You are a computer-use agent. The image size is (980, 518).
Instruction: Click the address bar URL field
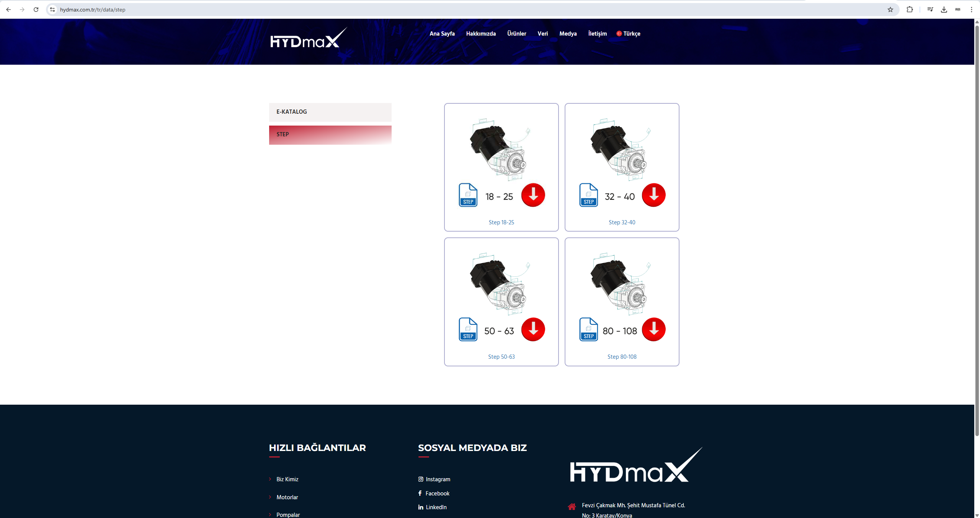[471, 10]
